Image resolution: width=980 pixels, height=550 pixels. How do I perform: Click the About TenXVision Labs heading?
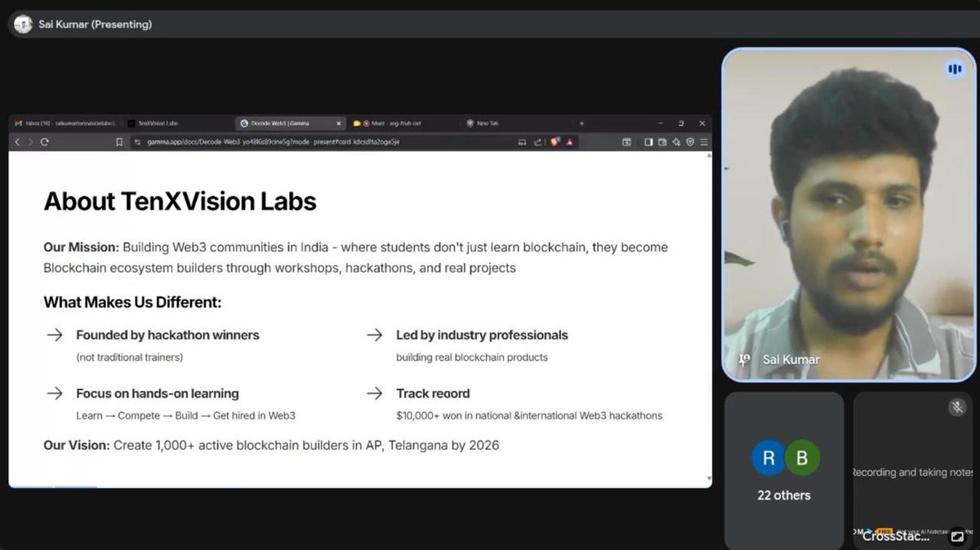(x=180, y=202)
